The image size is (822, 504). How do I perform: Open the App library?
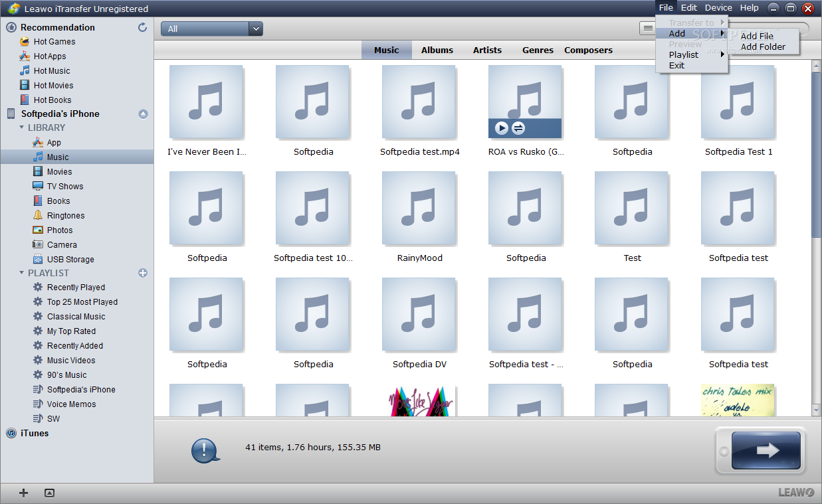[54, 143]
